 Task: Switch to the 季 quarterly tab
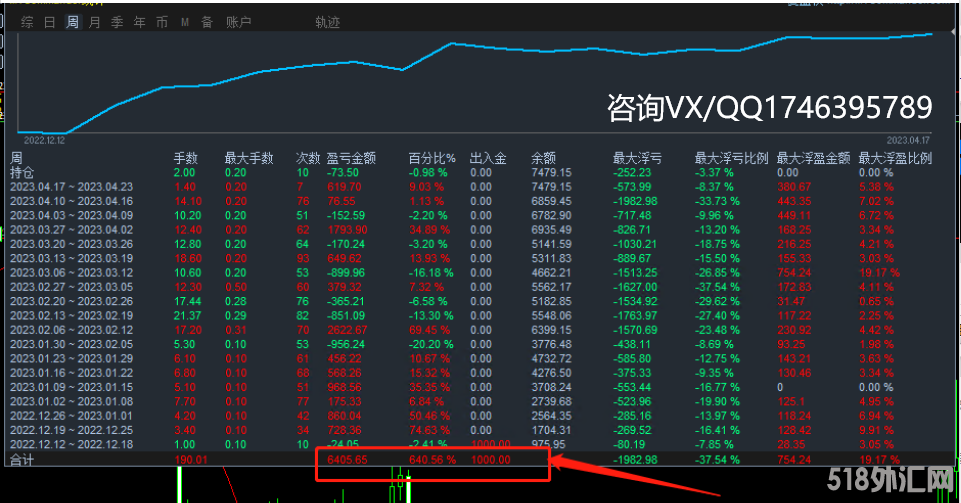[117, 22]
